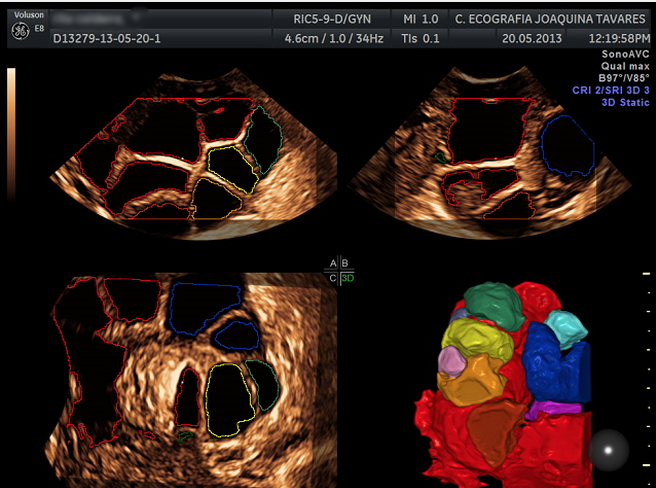Viewport: 656px width, 488px height.
Task: Activate the green 3D quadrant label
Action: click(x=347, y=277)
